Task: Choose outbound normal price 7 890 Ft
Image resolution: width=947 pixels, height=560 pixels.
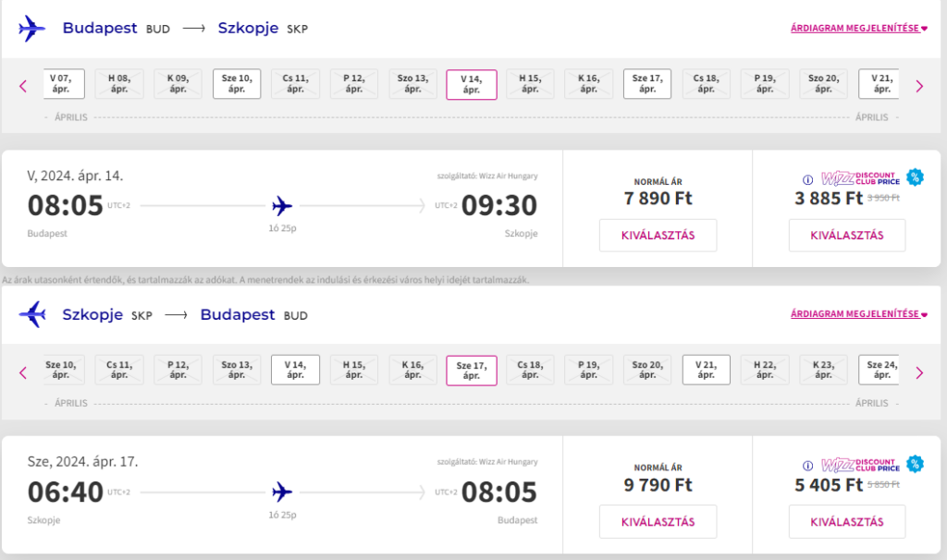Action: tap(659, 235)
